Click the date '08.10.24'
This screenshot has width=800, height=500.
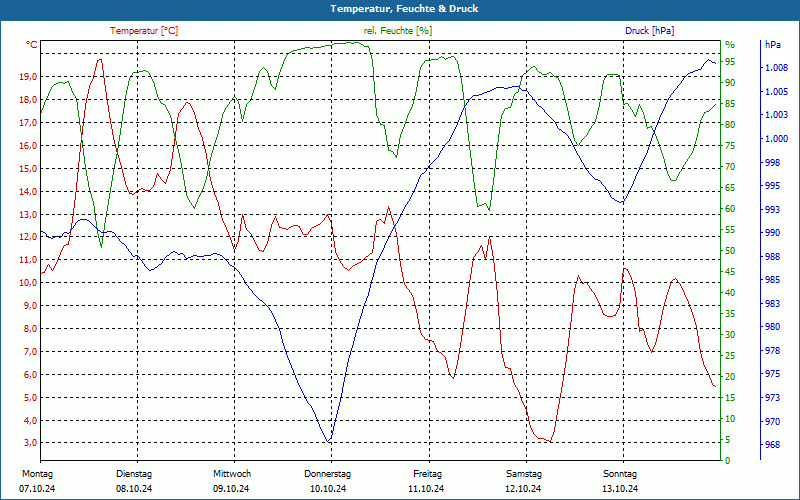134,489
